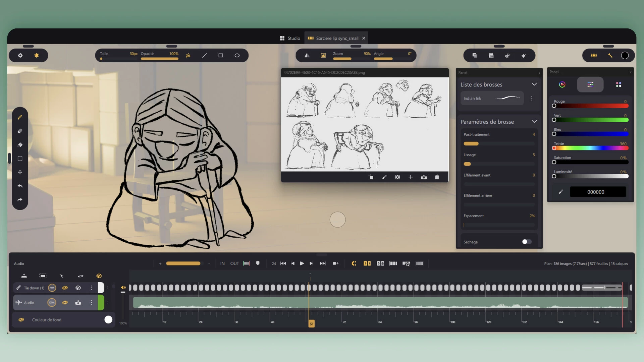Select the ellipse shape tool
This screenshot has height=362, width=644.
237,55
